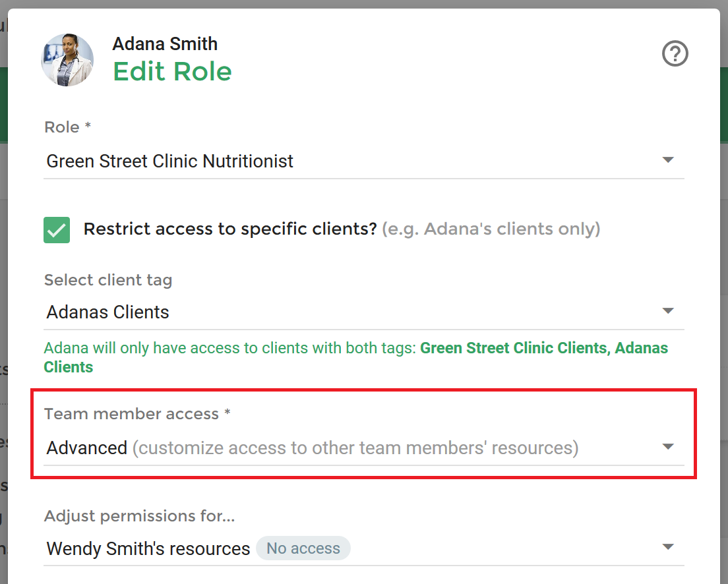Click the Select client tag label
Image resolution: width=728 pixels, height=584 pixels.
pyautogui.click(x=108, y=280)
